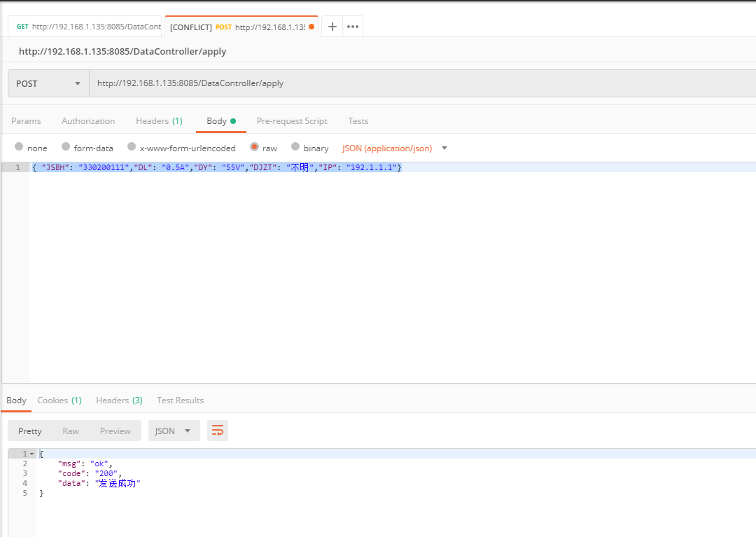The image size is (756, 537).
Task: Open the tab options ellipsis menu
Action: (x=353, y=27)
